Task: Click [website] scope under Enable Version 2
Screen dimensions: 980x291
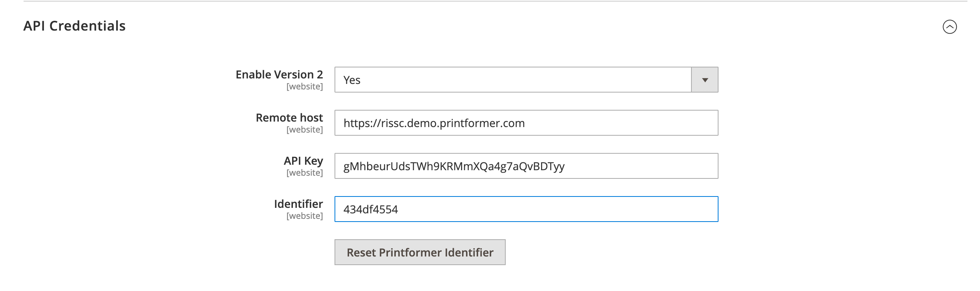Action: pyautogui.click(x=305, y=87)
